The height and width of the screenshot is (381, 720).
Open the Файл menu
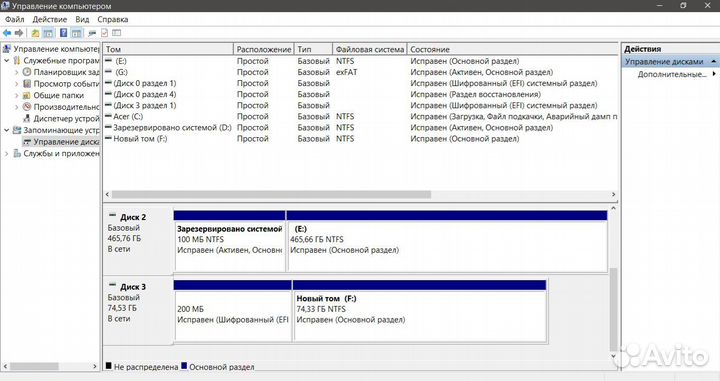[x=15, y=19]
